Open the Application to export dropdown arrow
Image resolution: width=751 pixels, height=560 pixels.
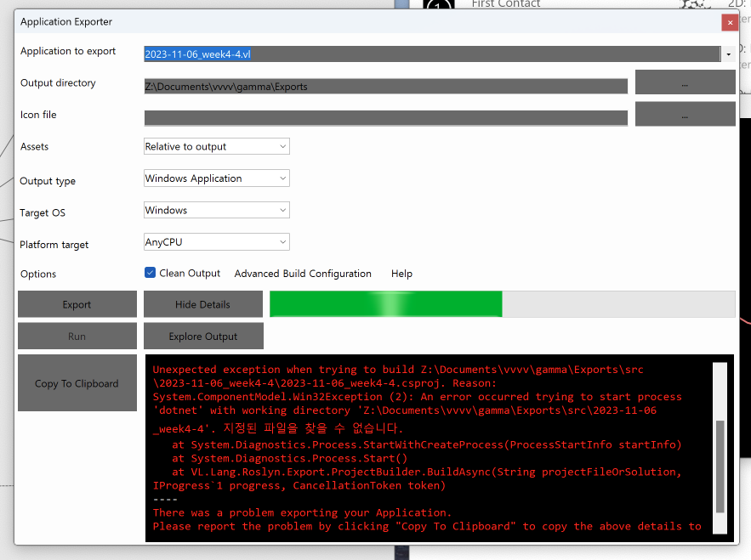[x=729, y=54]
